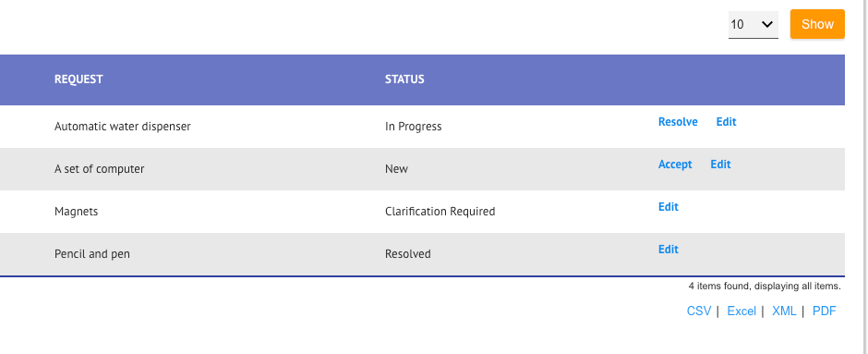Accept the A set of computer request
This screenshot has height=354, width=868.
tap(675, 165)
